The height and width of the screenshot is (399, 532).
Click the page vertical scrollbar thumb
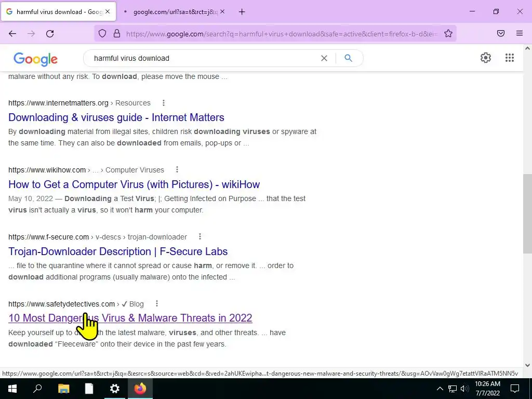pos(527,213)
